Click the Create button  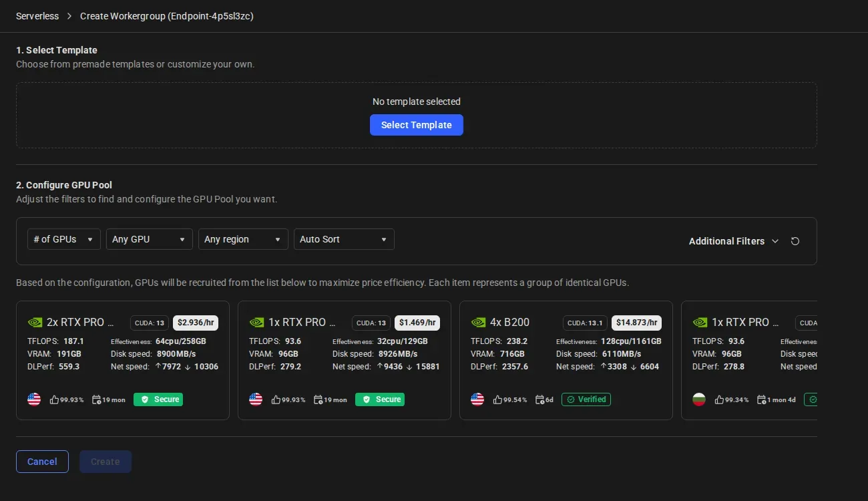click(x=105, y=462)
